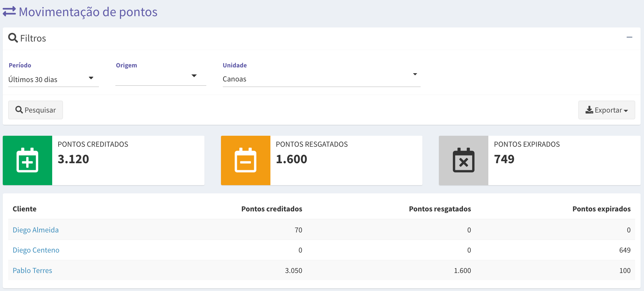This screenshot has height=291, width=644.
Task: Click the Movimentação de pontos page title
Action: click(88, 12)
